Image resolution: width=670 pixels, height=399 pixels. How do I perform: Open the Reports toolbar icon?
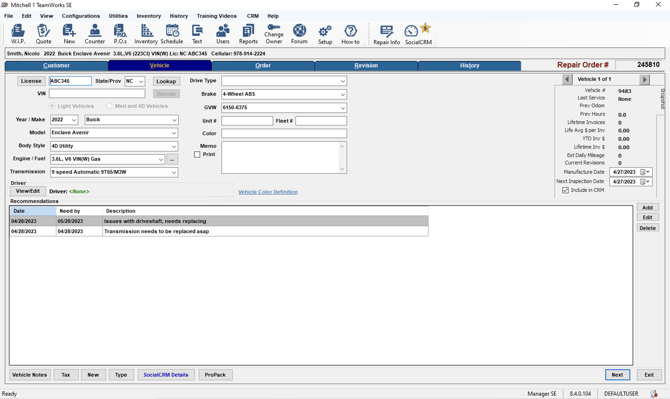click(x=248, y=34)
